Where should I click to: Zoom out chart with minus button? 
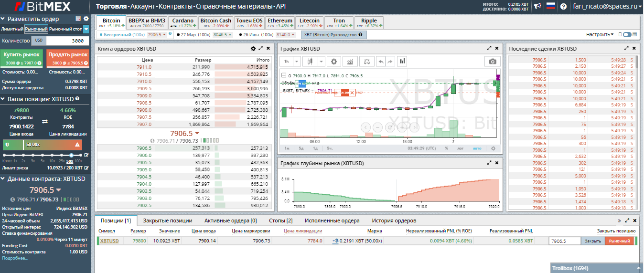(x=377, y=127)
